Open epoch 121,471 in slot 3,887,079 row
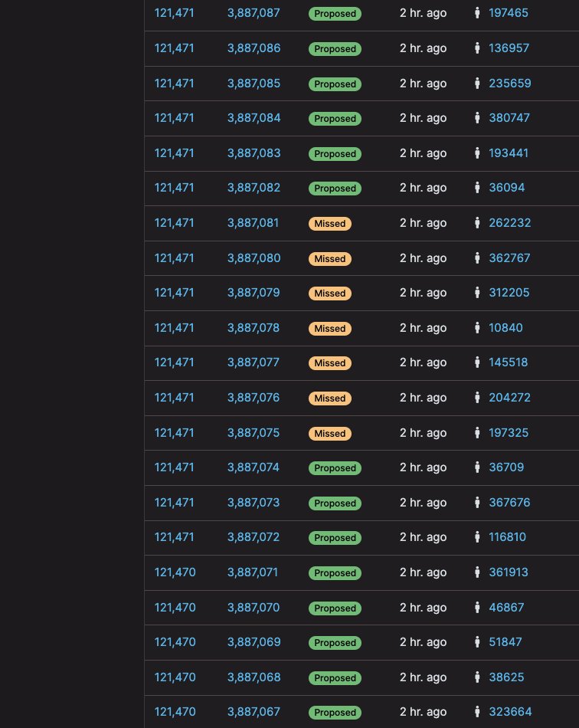This screenshot has height=728, width=579. [175, 293]
